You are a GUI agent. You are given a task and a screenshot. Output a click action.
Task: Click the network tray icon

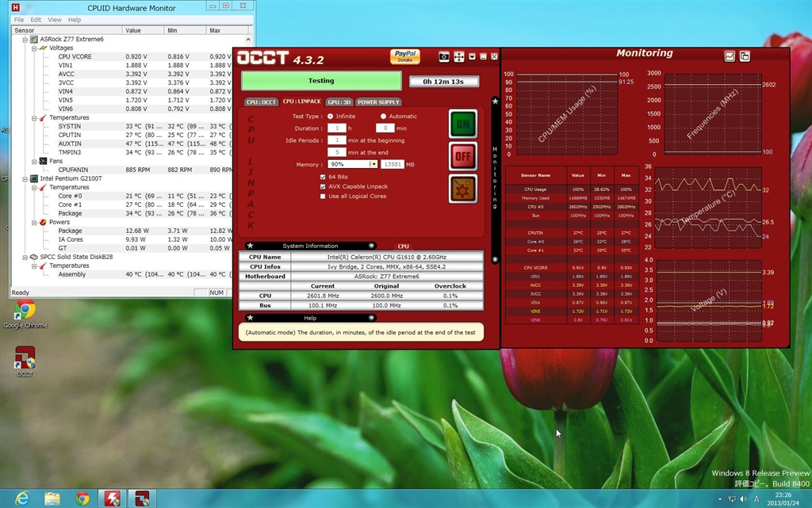click(x=732, y=499)
